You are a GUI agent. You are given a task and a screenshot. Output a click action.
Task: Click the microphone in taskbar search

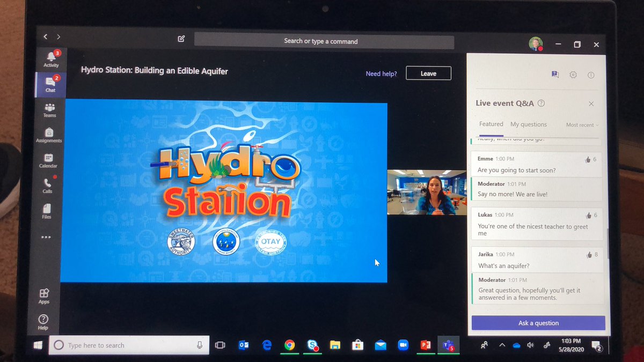(x=200, y=346)
